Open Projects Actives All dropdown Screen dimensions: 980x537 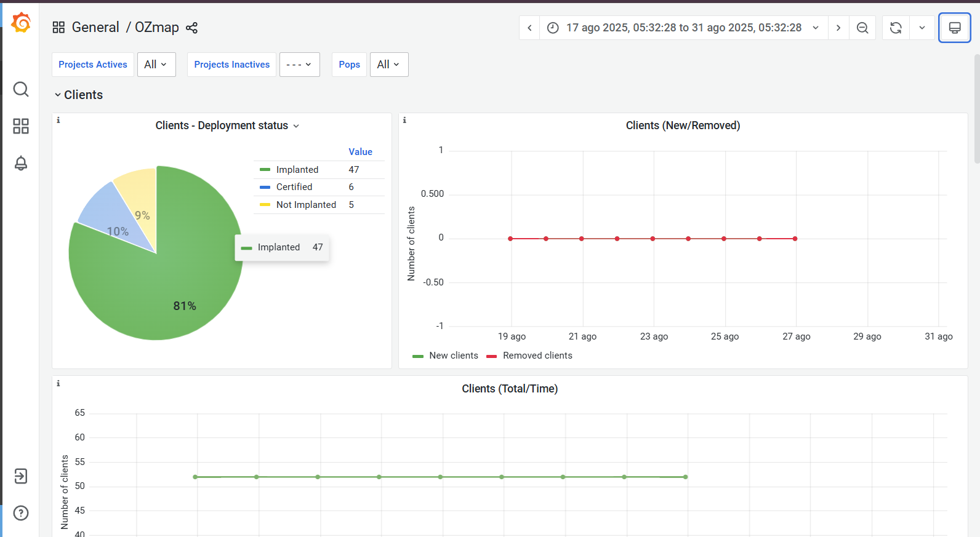coord(156,65)
